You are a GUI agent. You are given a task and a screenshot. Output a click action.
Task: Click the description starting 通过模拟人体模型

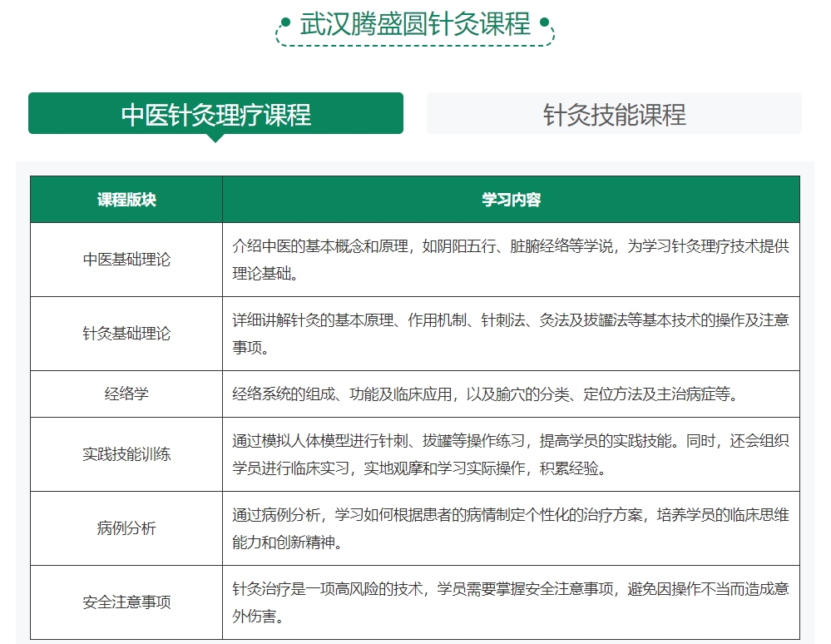(x=511, y=455)
